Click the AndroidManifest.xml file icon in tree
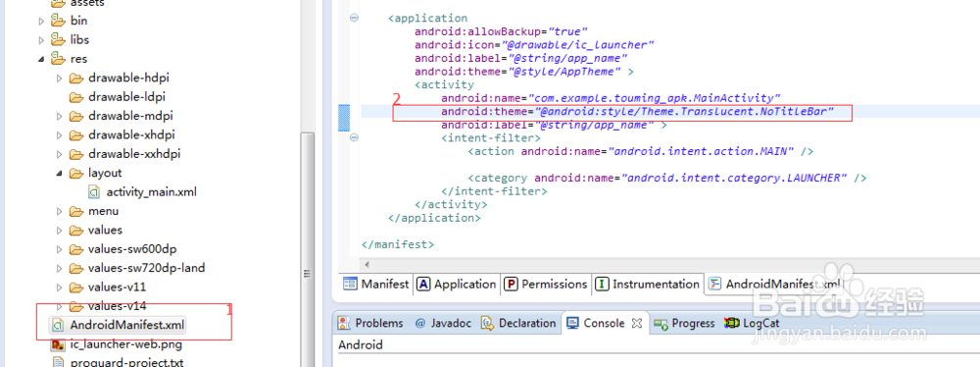The width and height of the screenshot is (980, 367). tap(58, 325)
